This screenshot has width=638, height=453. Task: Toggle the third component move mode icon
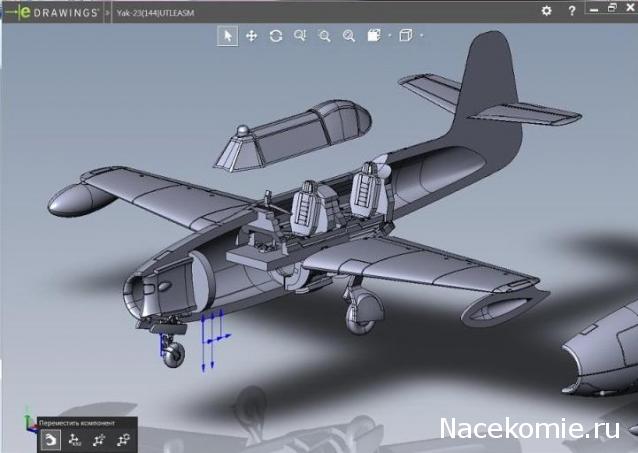coord(99,438)
